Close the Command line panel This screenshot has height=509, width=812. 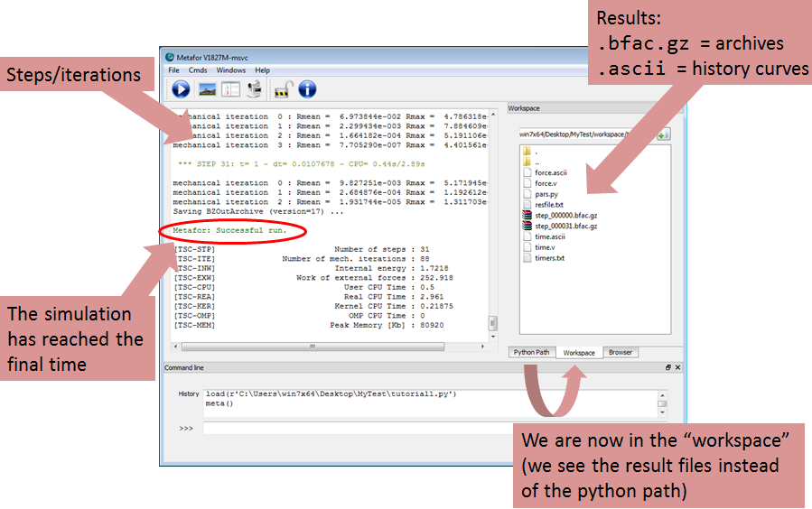[678, 367]
